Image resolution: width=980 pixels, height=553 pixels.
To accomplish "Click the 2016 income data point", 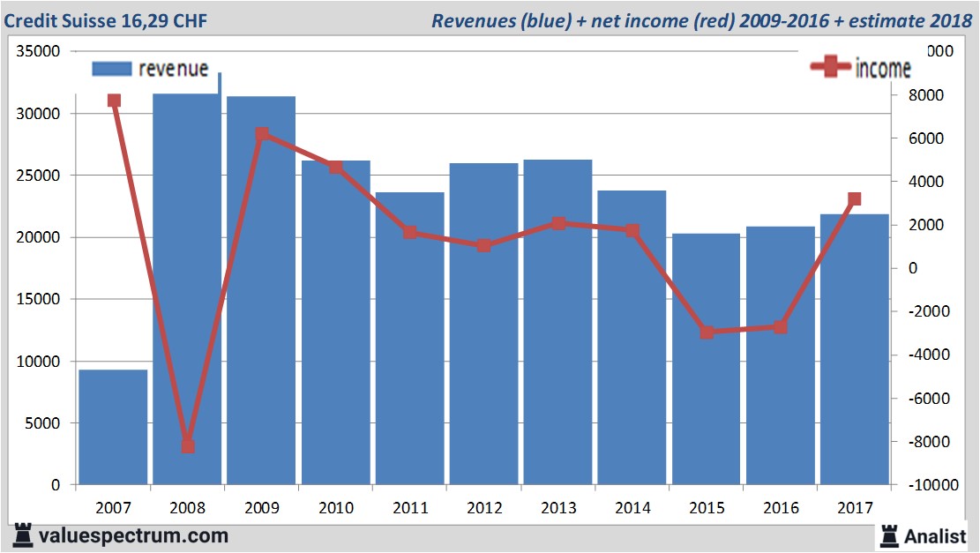I will point(781,327).
